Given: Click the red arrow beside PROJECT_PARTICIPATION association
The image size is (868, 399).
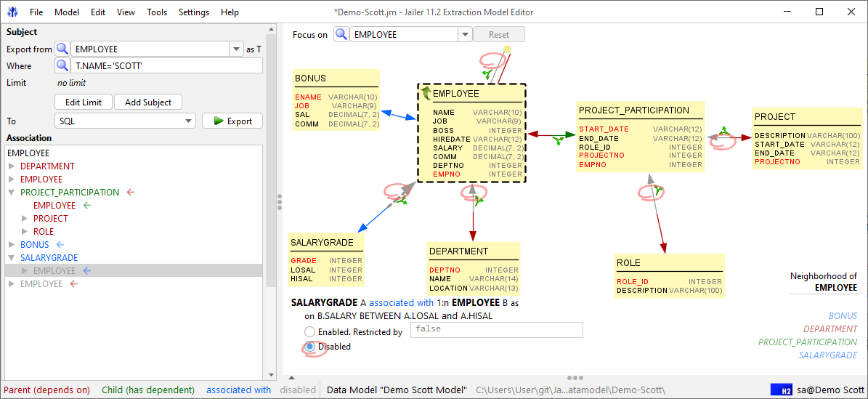Looking at the screenshot, I should tap(131, 193).
